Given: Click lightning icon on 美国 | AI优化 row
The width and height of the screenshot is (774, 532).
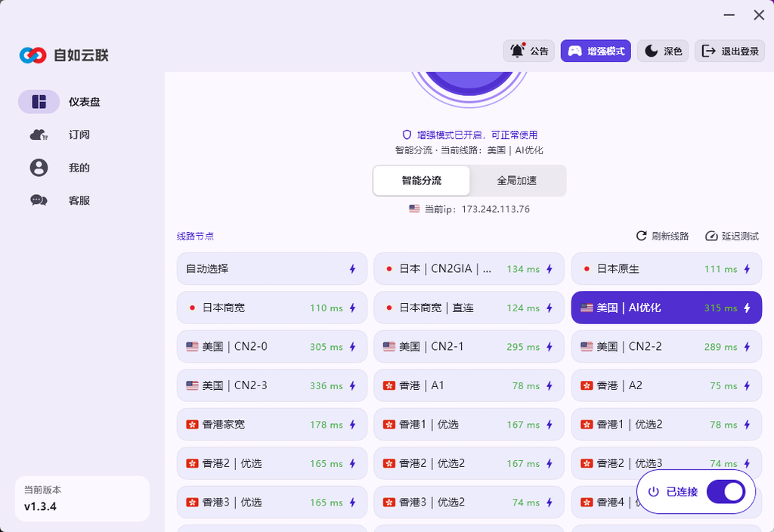Looking at the screenshot, I should point(747,308).
